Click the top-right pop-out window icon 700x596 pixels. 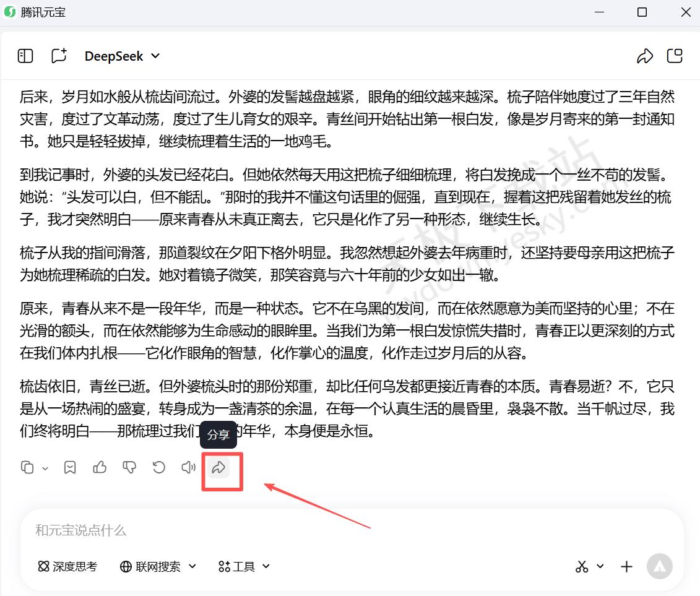tap(675, 56)
